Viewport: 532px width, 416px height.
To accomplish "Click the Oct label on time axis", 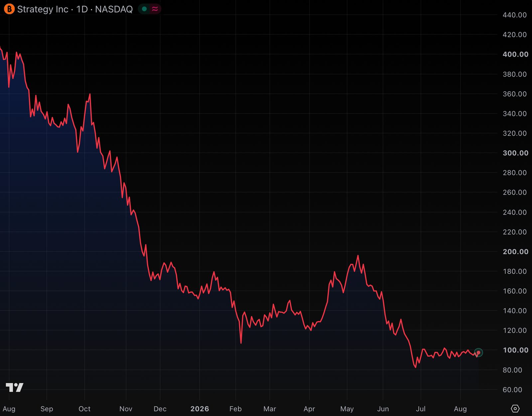I will click(84, 409).
